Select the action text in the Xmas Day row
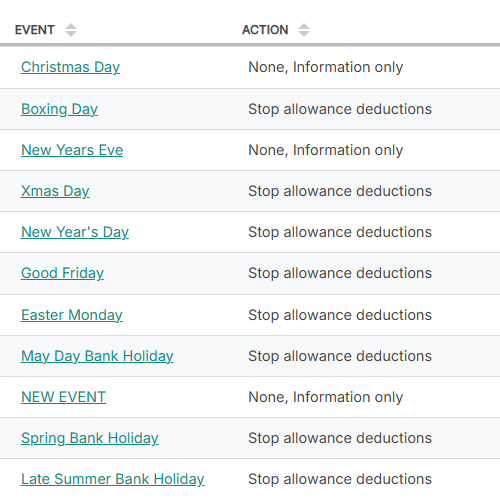The image size is (500, 500). 340,191
